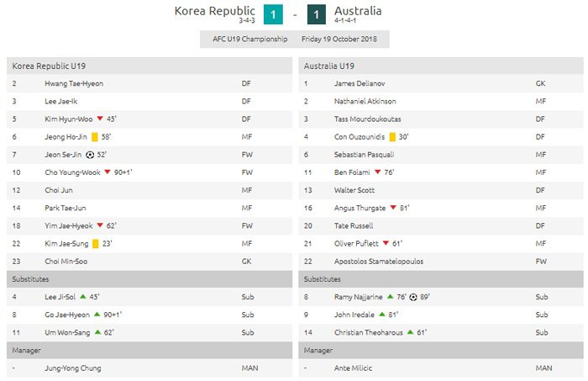This screenshot has width=588, height=381.
Task: Click Kim Jae-Sung's yellow card icon
Action: click(95, 243)
